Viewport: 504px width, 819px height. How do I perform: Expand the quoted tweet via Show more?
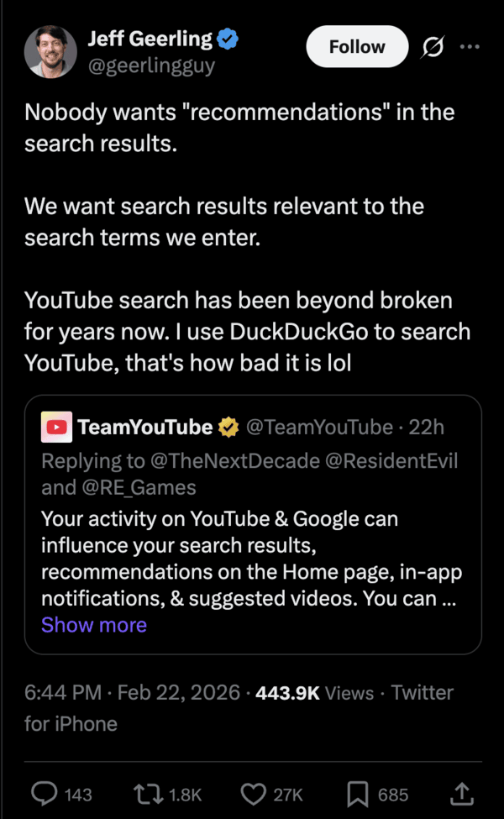pos(93,624)
